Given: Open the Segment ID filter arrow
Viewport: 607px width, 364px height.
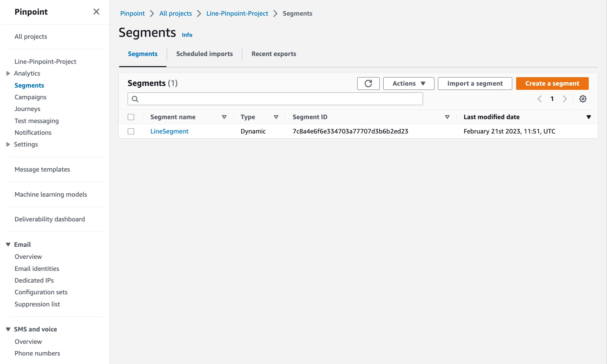Looking at the screenshot, I should click(x=447, y=117).
